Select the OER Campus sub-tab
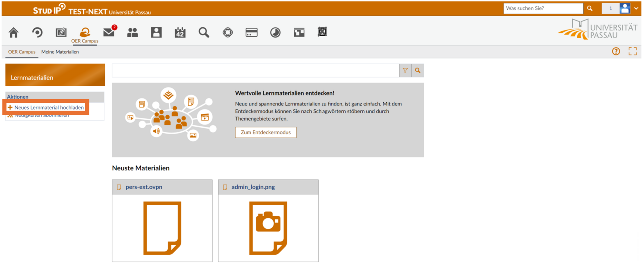 (22, 52)
